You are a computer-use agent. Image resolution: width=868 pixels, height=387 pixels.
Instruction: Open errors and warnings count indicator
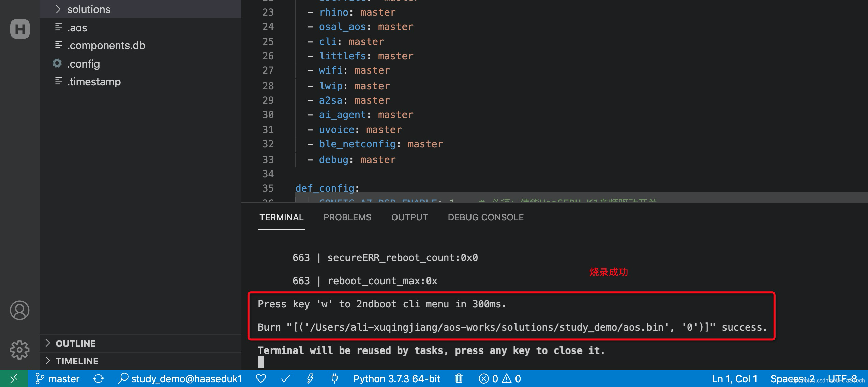(x=500, y=378)
